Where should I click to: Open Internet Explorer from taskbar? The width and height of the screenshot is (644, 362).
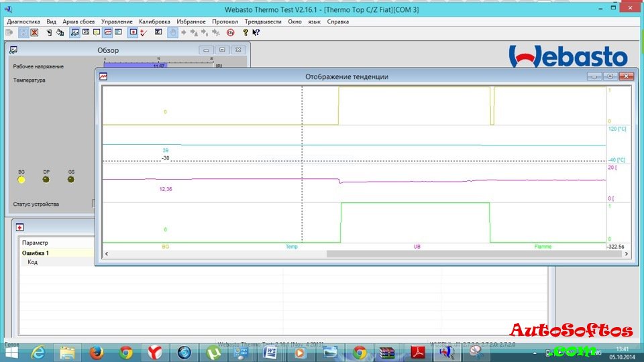point(38,353)
